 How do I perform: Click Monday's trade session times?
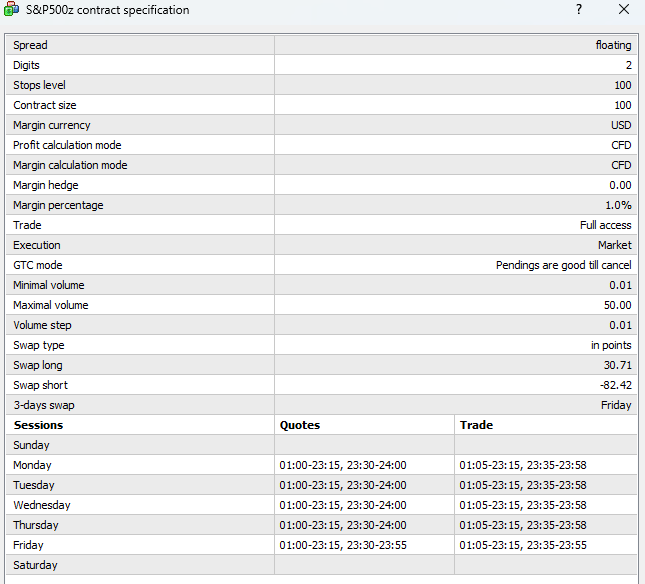click(x=523, y=466)
